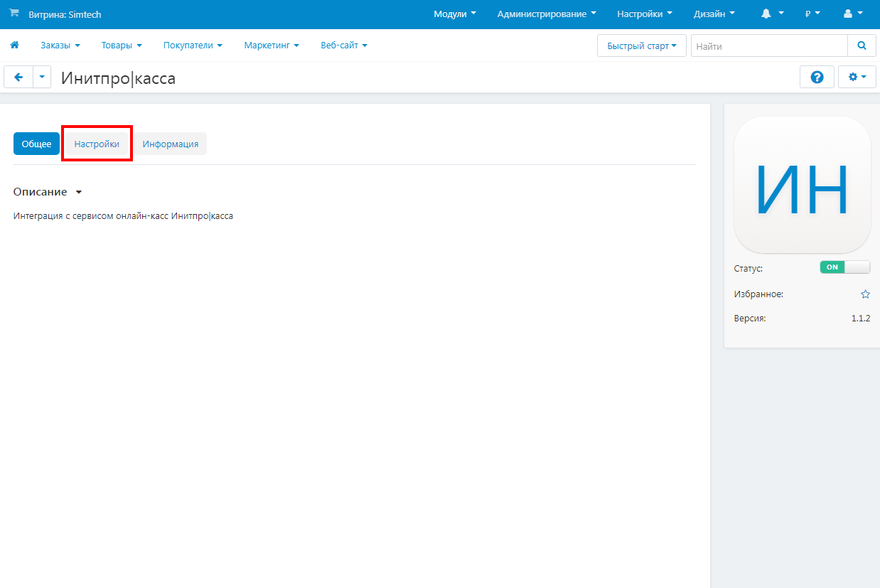This screenshot has width=880, height=588.
Task: Switch to the Информация tab
Action: tap(171, 144)
